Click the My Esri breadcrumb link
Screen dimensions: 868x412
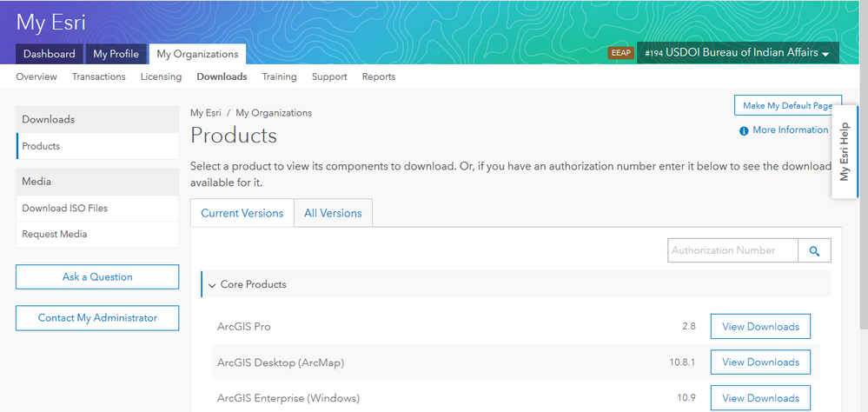point(206,113)
